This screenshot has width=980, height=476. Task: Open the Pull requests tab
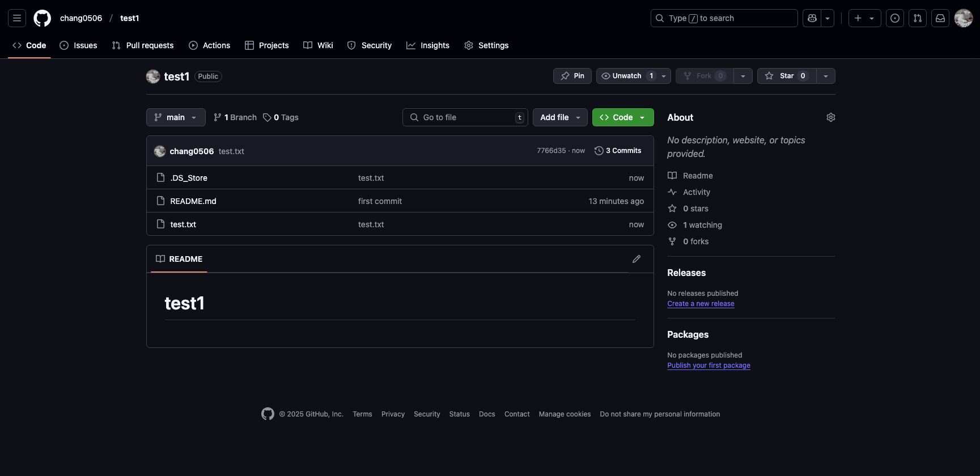(143, 45)
